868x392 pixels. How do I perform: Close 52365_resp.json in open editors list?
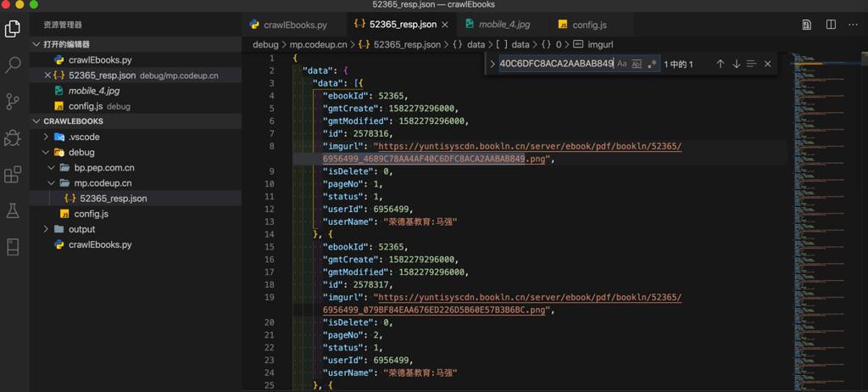[x=47, y=75]
